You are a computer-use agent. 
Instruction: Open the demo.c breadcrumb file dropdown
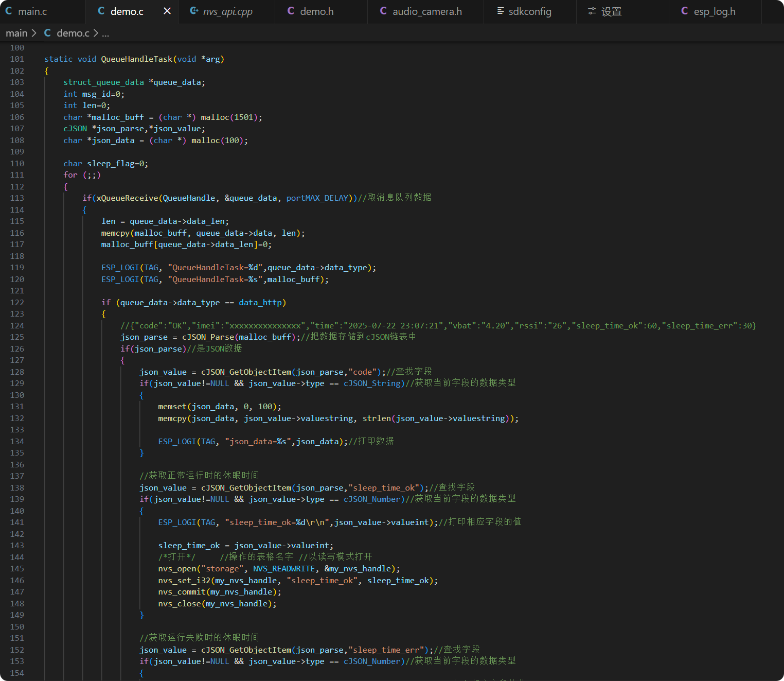[73, 33]
